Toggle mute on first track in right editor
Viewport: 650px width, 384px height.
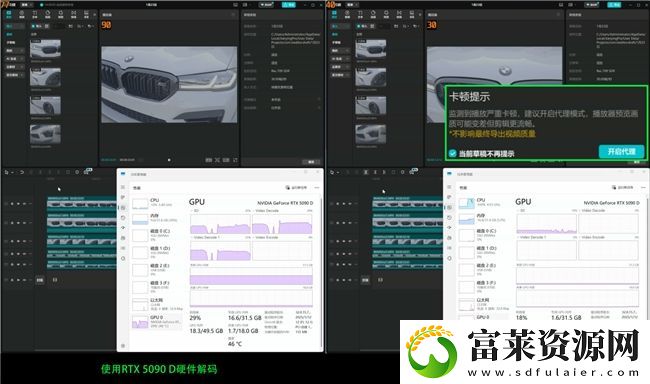pyautogui.click(x=350, y=204)
